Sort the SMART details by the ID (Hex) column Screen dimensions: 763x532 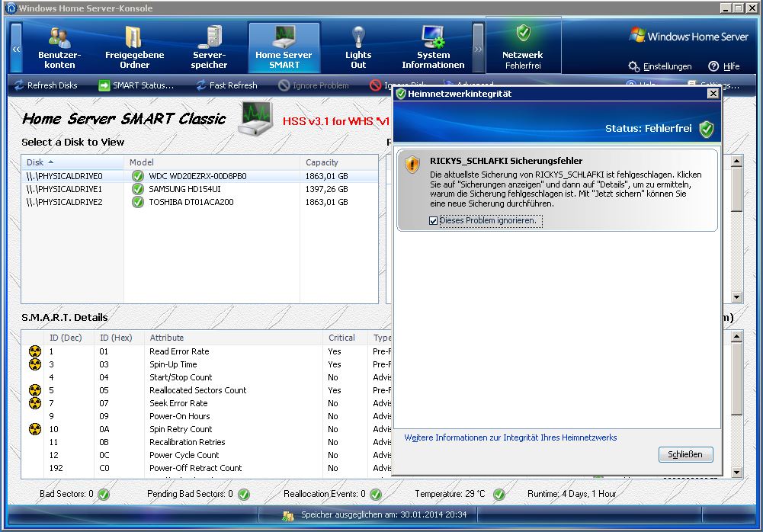(119, 338)
